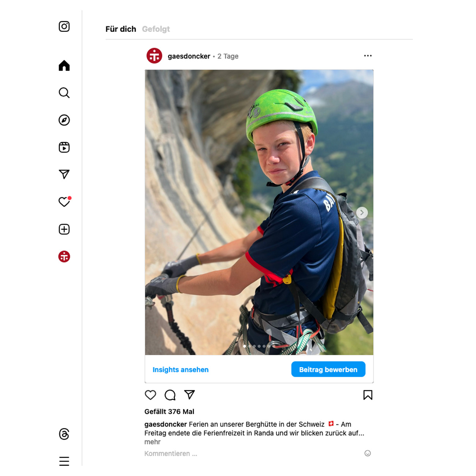
Task: Bookmark the post with save icon
Action: pos(368,395)
